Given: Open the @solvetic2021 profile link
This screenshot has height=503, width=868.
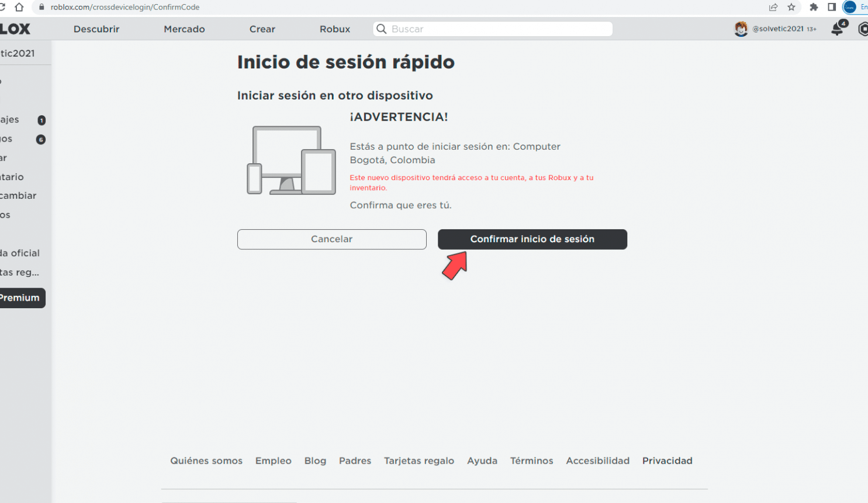Looking at the screenshot, I should click(x=778, y=29).
